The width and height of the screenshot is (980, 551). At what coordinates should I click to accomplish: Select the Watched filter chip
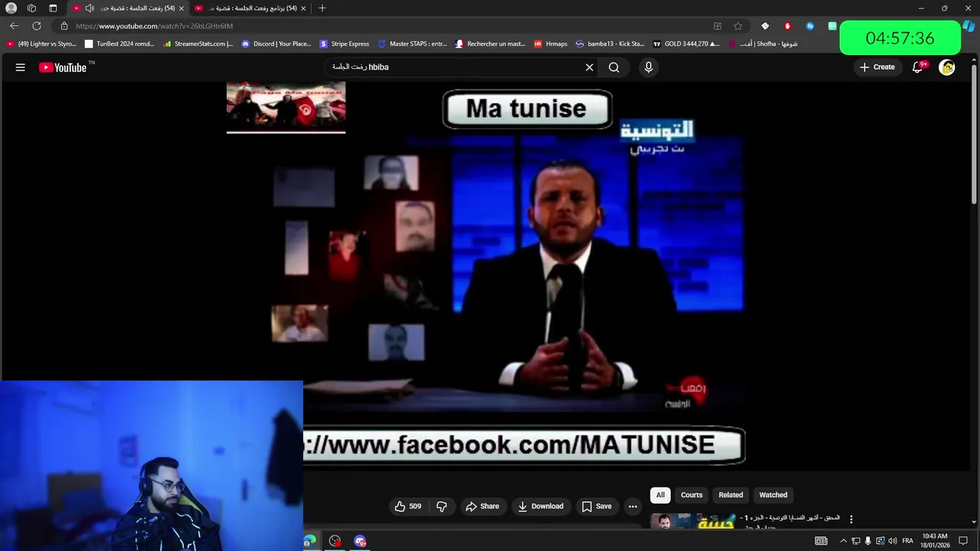click(773, 495)
